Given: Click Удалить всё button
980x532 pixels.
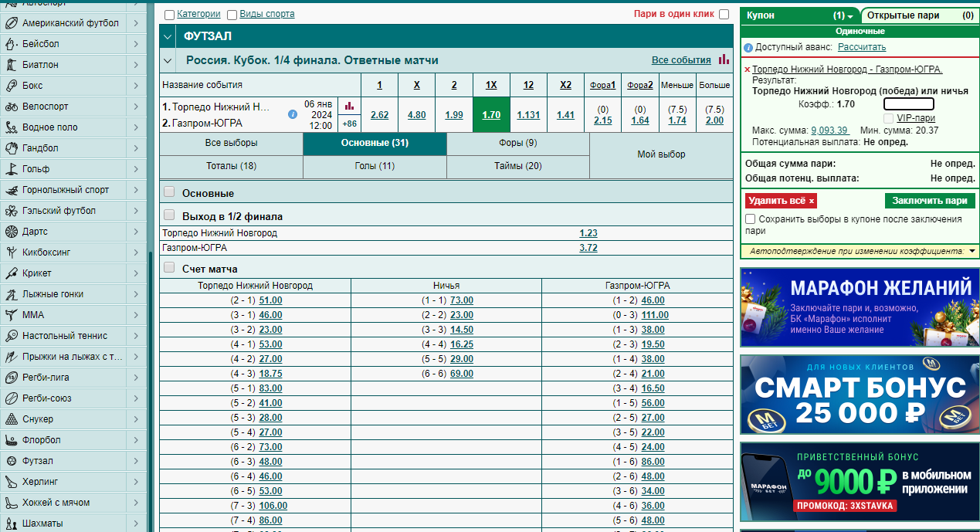Looking at the screenshot, I should coord(781,201).
